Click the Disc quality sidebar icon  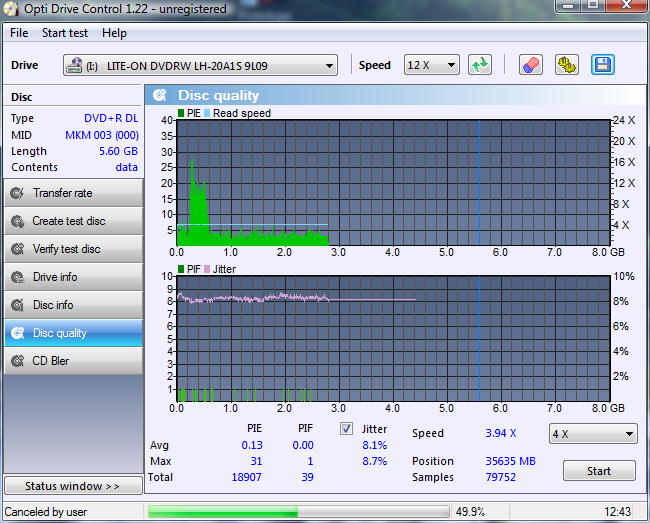pos(17,333)
